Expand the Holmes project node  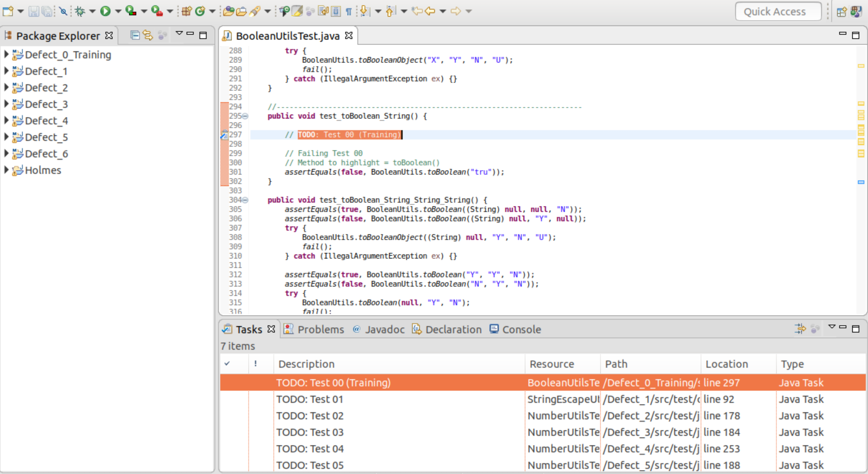[6, 170]
